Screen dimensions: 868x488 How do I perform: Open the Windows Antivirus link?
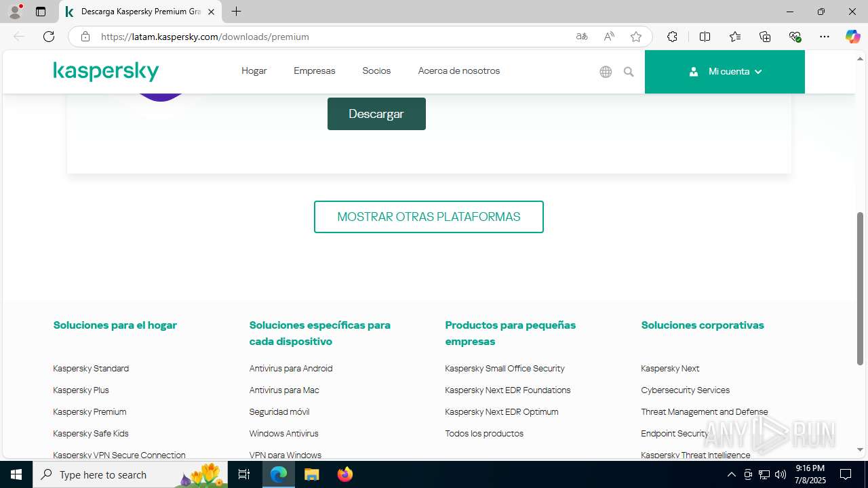tap(283, 434)
